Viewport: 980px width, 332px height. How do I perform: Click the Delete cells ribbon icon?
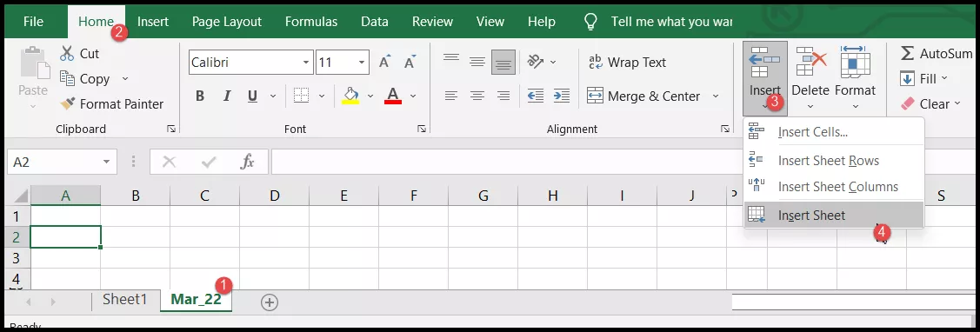coord(810,63)
